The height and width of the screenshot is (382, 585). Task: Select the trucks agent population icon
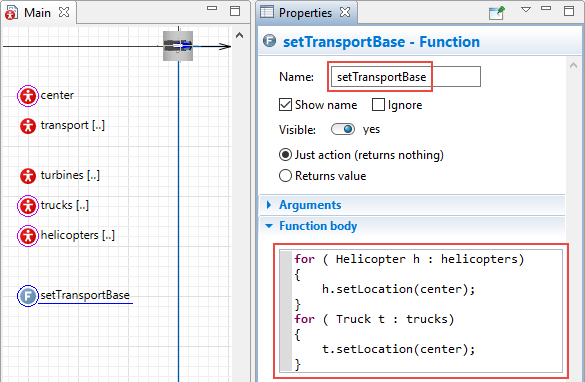(x=28, y=206)
